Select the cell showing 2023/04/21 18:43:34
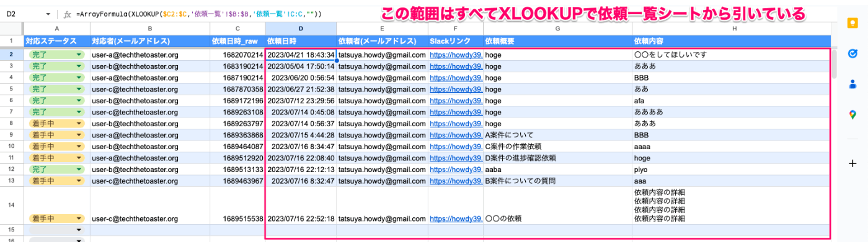Image resolution: width=868 pixels, height=242 pixels. [x=301, y=55]
